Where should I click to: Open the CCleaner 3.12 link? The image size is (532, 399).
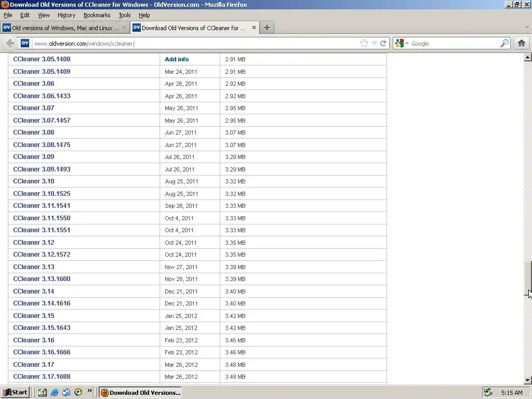[x=34, y=243]
